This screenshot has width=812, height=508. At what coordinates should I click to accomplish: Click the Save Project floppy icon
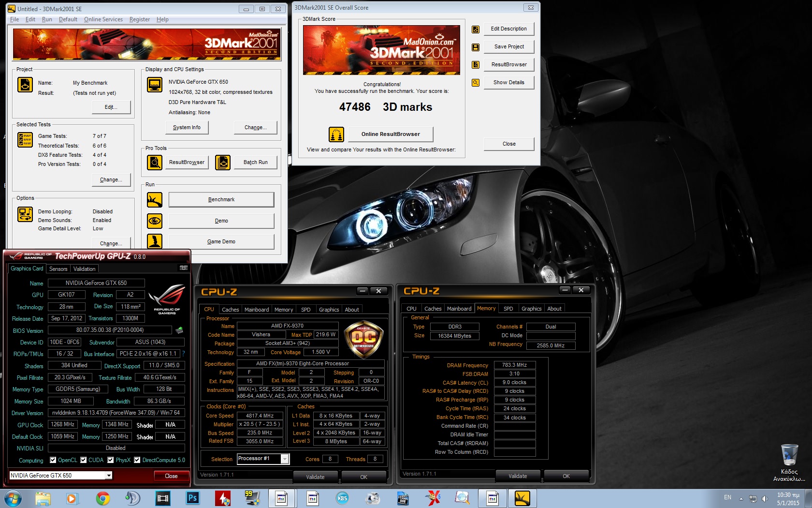tap(476, 47)
